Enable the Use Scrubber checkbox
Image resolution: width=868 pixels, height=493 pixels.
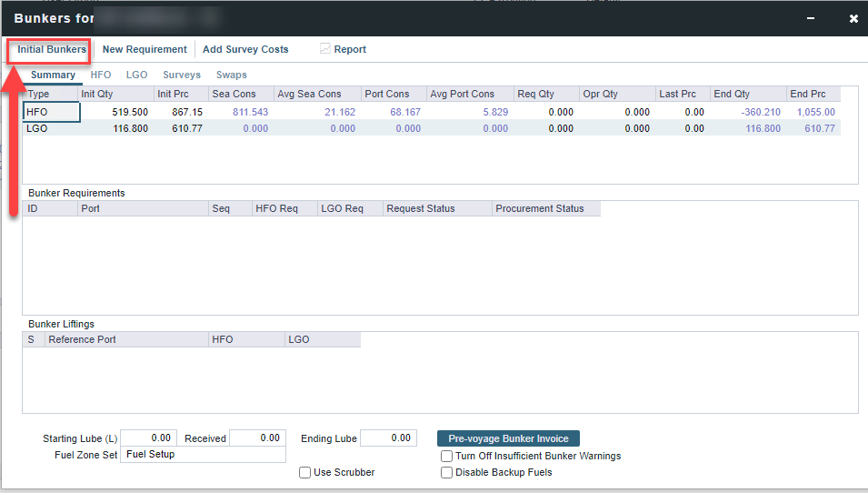tap(305, 472)
